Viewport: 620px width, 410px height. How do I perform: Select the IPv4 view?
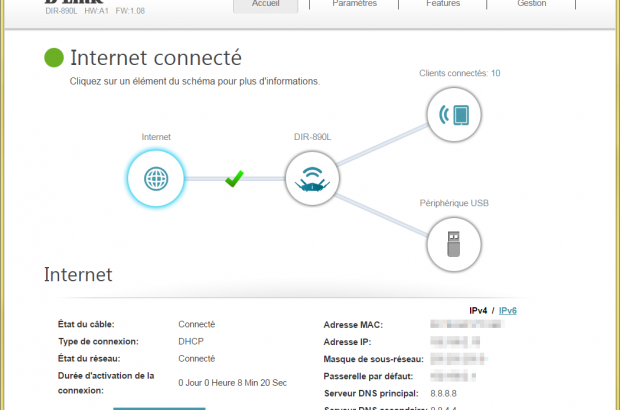[480, 311]
